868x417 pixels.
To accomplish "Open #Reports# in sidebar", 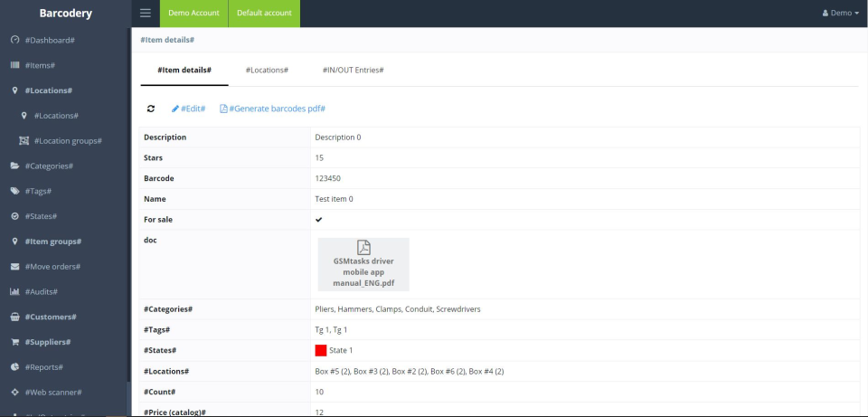I will point(43,367).
